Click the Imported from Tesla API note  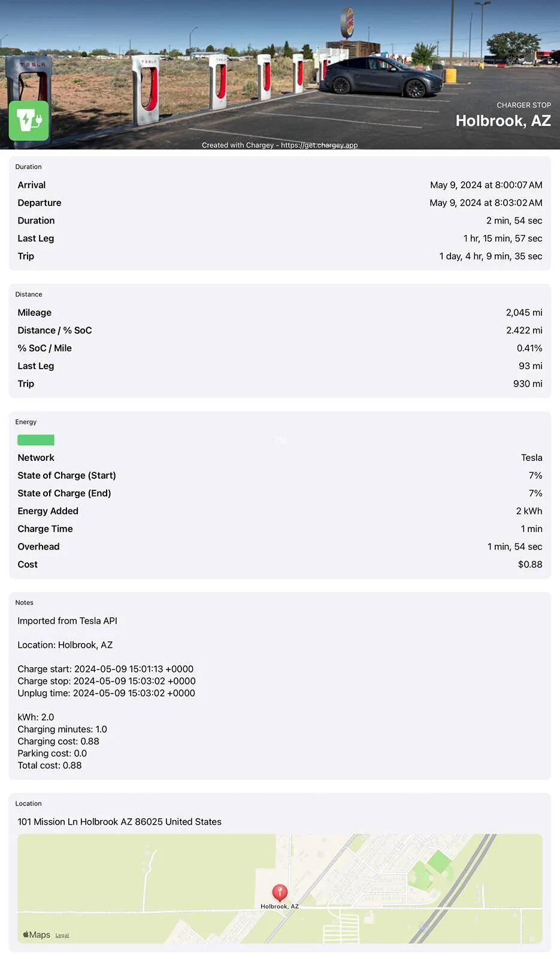pyautogui.click(x=67, y=621)
